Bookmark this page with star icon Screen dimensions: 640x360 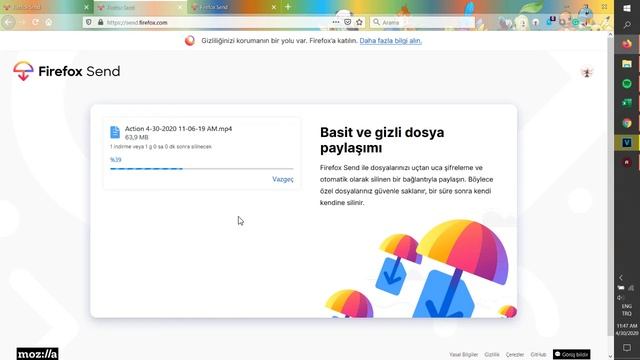click(359, 22)
